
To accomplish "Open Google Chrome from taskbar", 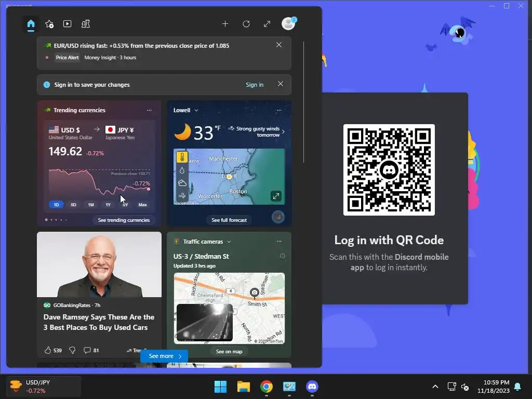I will pos(267,387).
